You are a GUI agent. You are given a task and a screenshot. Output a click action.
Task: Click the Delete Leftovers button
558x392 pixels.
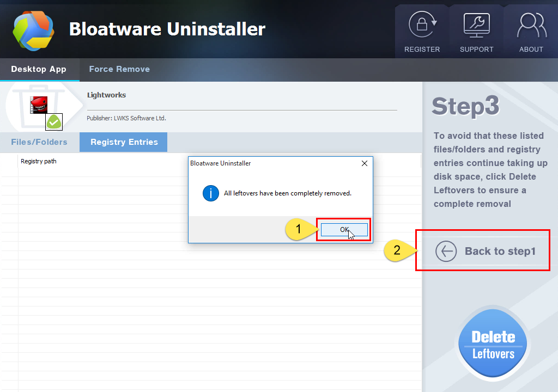[493, 344]
